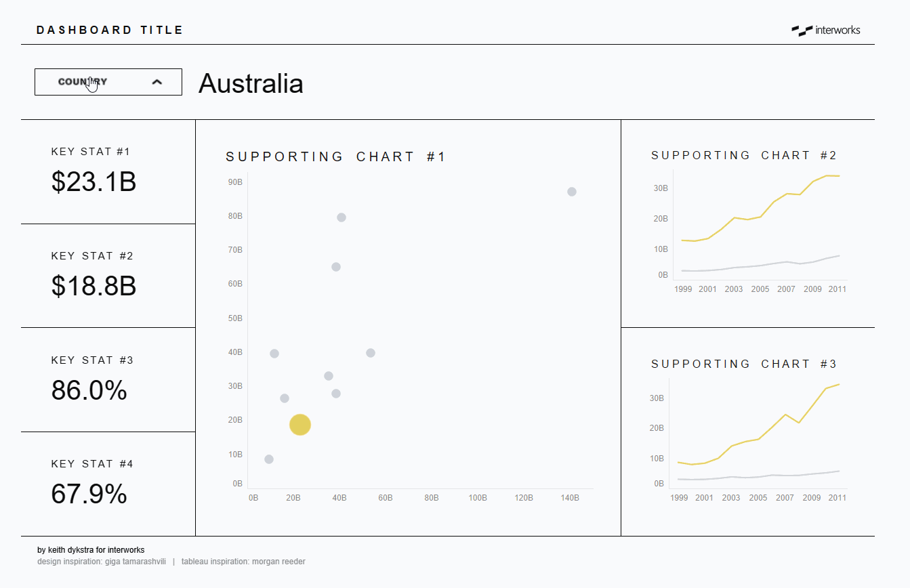The width and height of the screenshot is (910, 588).
Task: Click the '2007' year label in Supporting Chart #3
Action: click(785, 498)
